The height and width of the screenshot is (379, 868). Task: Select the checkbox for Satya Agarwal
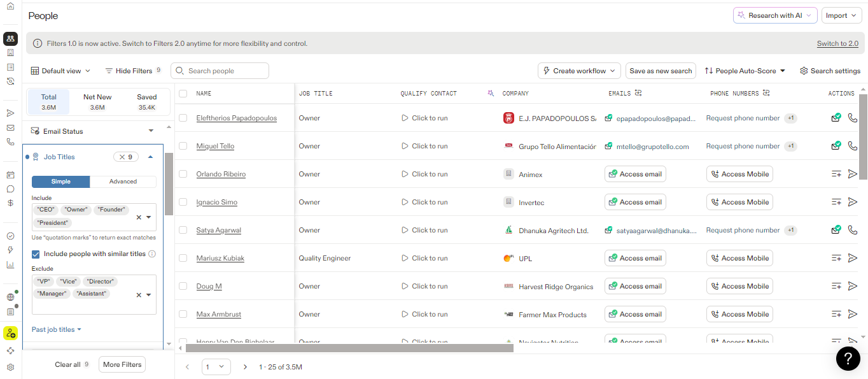point(183,230)
